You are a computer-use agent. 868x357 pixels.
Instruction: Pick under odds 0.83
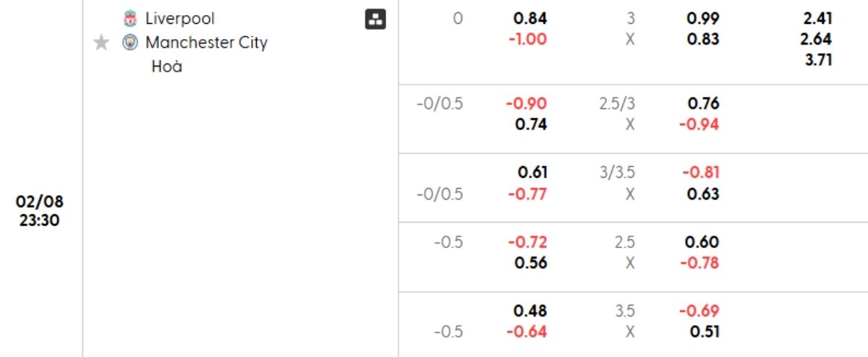pos(703,39)
